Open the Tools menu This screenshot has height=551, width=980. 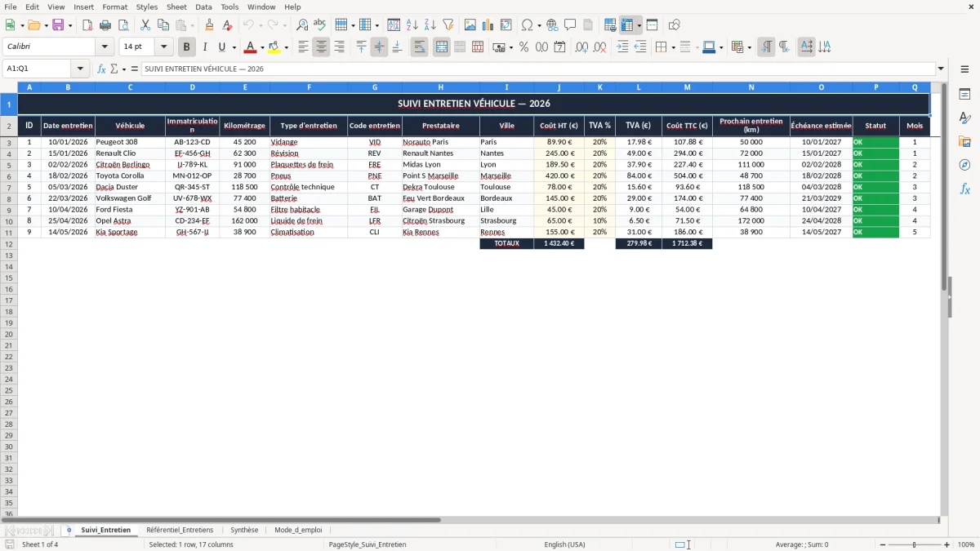(229, 7)
